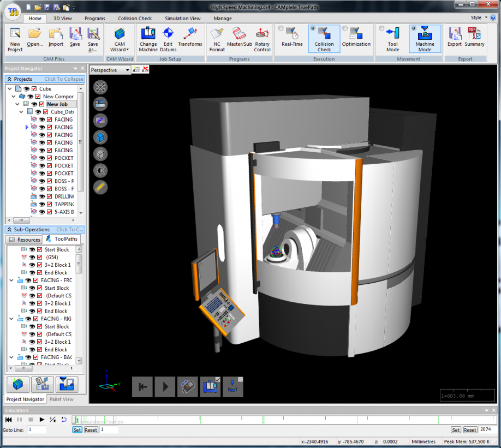Viewport: 501px width, 448px height.
Task: Click the Master/Sub programs icon
Action: pos(240,38)
